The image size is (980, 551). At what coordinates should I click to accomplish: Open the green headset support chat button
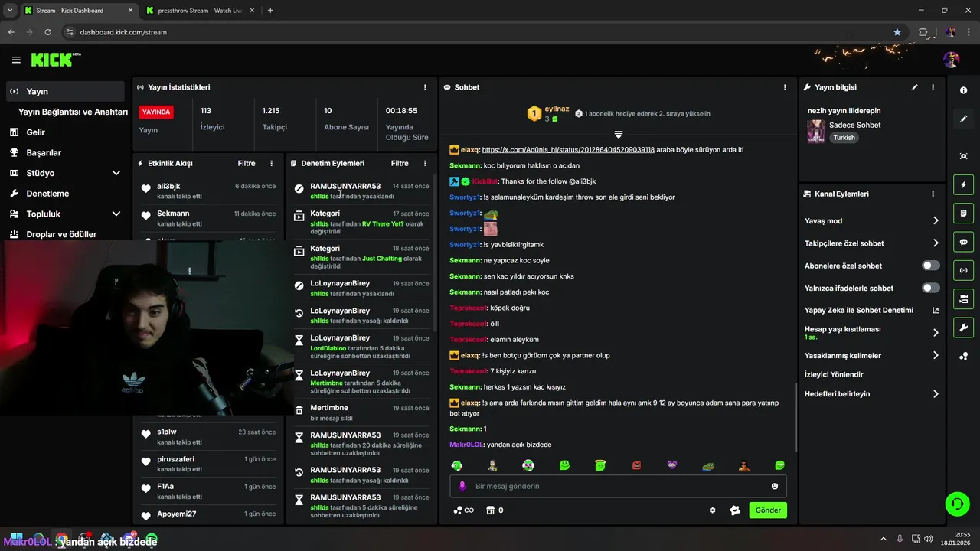coord(957,504)
